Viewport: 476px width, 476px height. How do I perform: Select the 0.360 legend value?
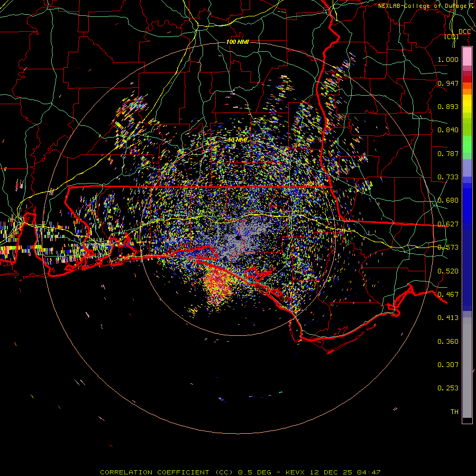(x=448, y=342)
